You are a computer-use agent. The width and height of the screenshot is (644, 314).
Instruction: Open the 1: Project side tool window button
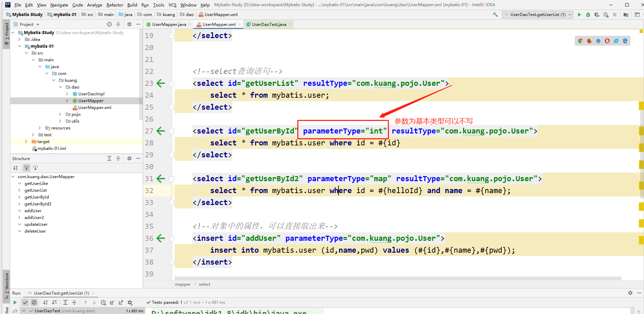(x=6, y=34)
